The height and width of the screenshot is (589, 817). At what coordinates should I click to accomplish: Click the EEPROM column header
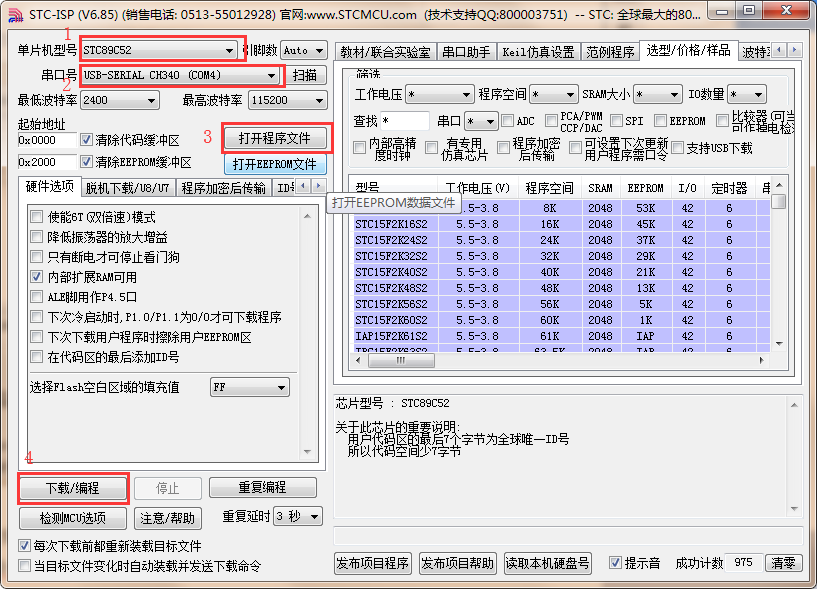tap(646, 188)
